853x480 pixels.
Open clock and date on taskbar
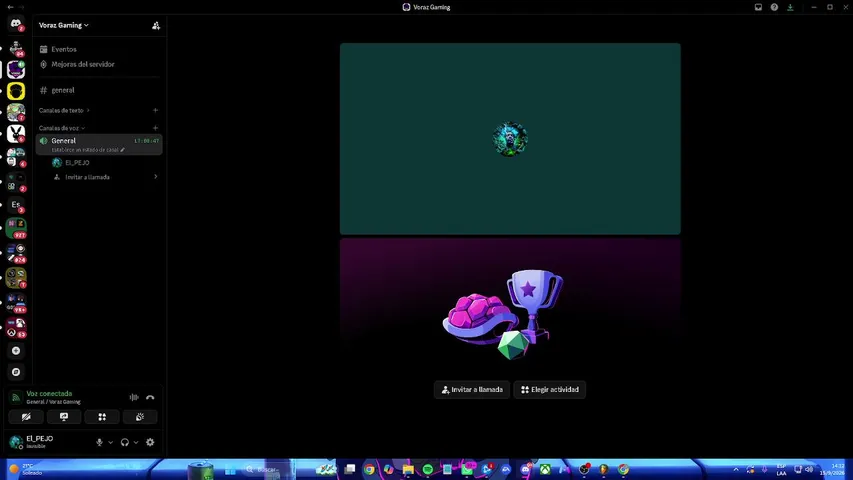click(x=832, y=469)
